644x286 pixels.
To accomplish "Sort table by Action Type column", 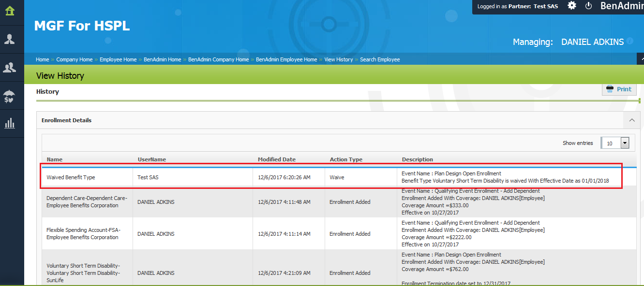I will coord(346,159).
